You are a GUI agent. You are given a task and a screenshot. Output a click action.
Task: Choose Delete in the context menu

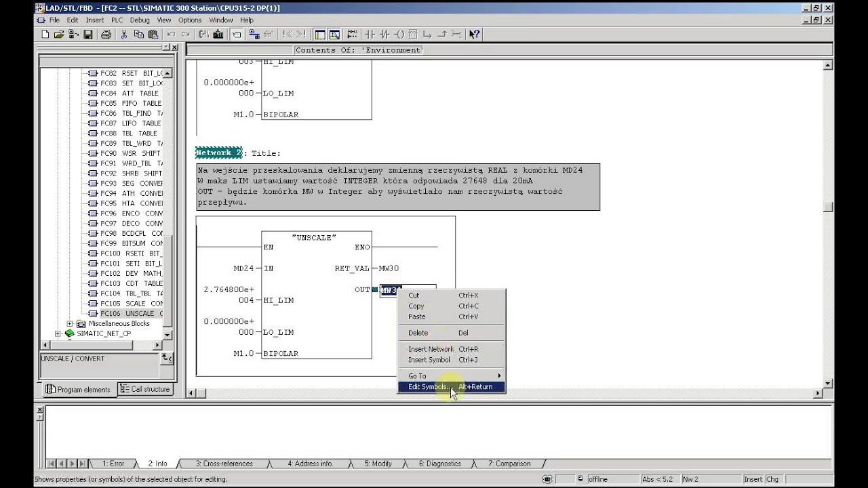click(x=451, y=333)
